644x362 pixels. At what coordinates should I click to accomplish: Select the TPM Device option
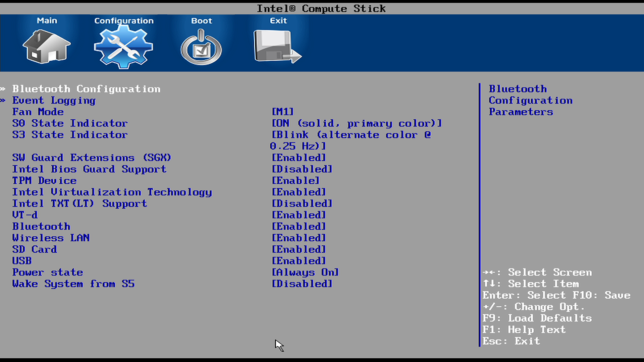45,181
